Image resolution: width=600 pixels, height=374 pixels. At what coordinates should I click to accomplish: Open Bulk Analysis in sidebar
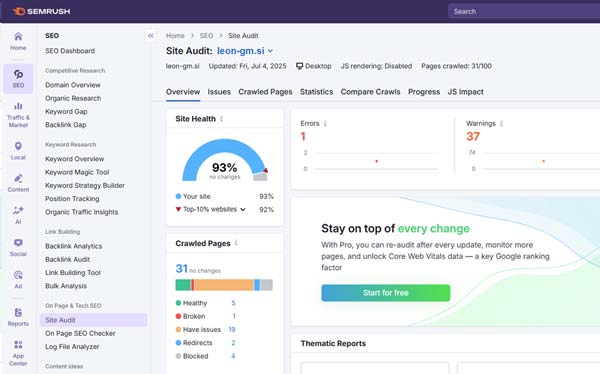pyautogui.click(x=66, y=286)
